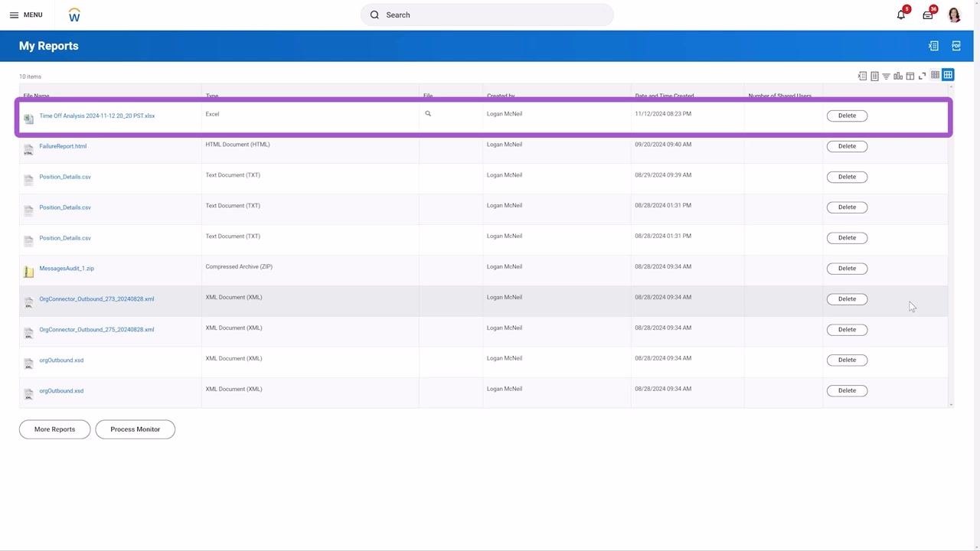Select the highlighted grid view toggle
Screen dimensions: 980x551
click(948, 74)
